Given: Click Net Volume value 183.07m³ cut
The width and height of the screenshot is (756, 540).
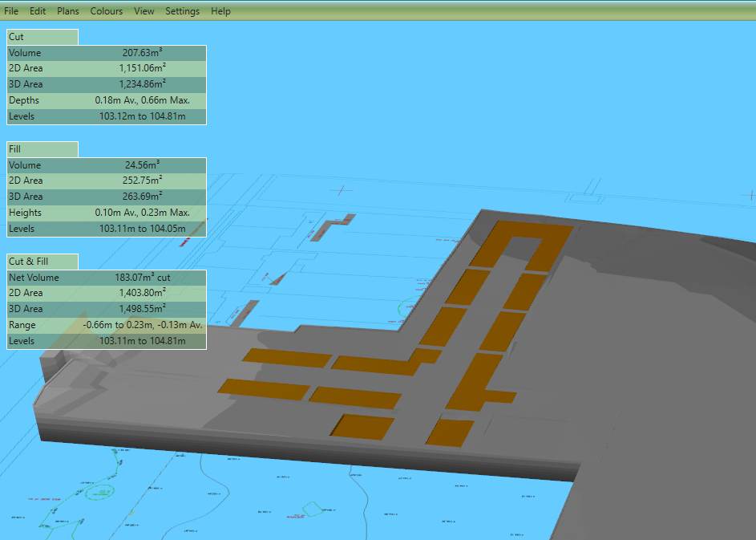Looking at the screenshot, I should point(142,278).
